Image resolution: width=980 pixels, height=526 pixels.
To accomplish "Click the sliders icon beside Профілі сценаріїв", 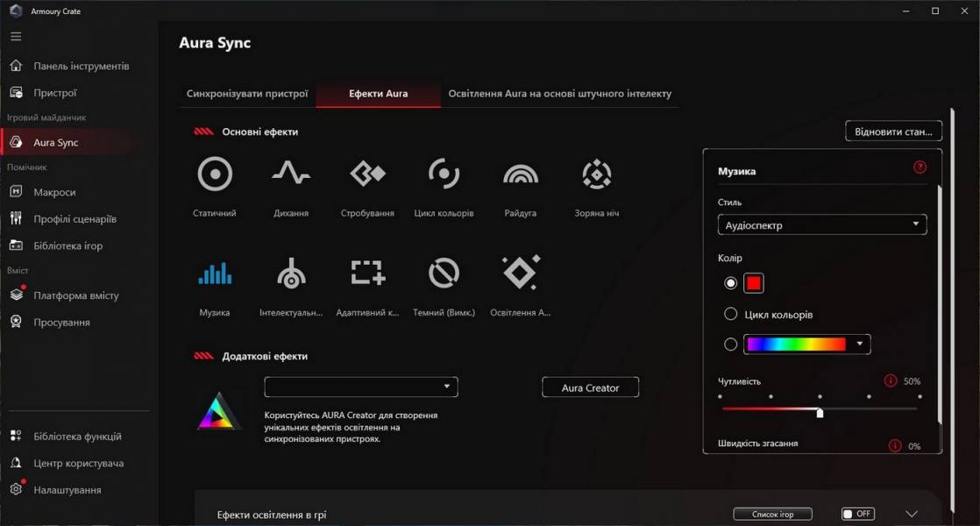I will point(17,218).
